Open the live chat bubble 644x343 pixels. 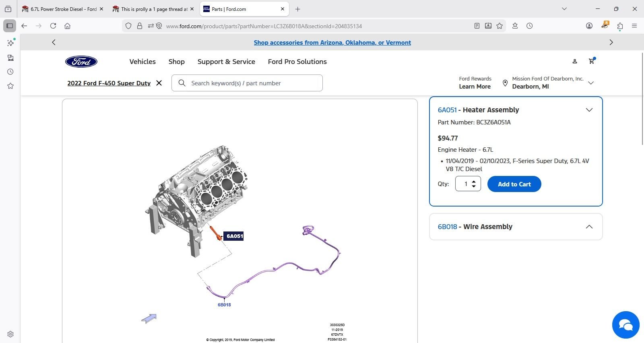[x=625, y=325]
